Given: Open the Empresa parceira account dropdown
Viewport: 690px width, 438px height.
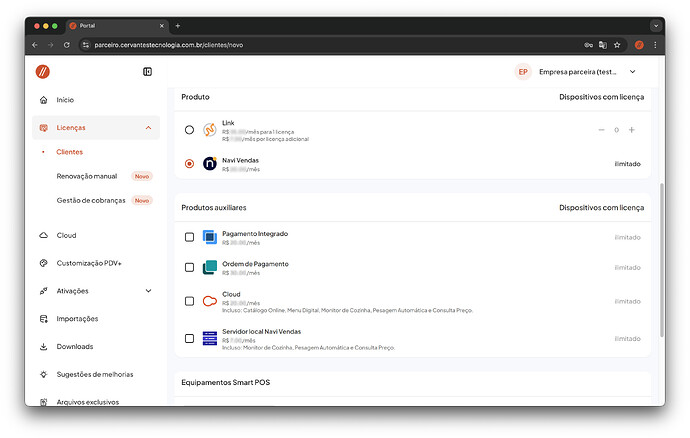Looking at the screenshot, I should pyautogui.click(x=631, y=72).
